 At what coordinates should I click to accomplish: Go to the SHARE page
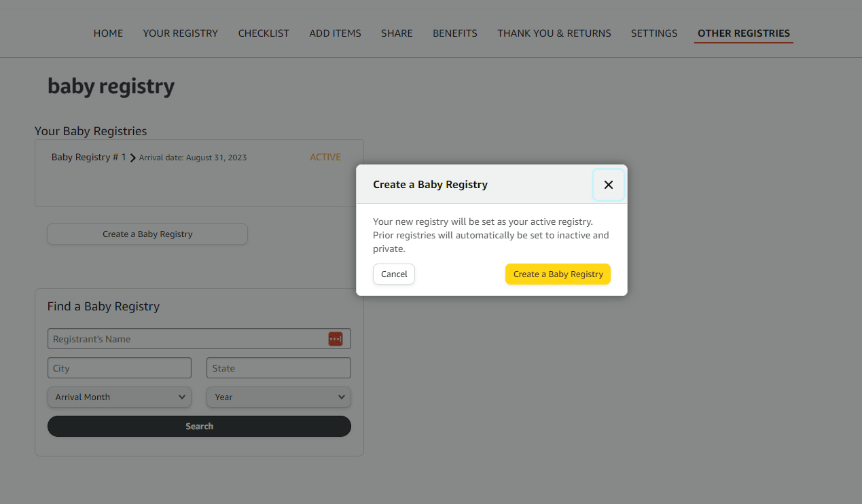[x=397, y=33]
